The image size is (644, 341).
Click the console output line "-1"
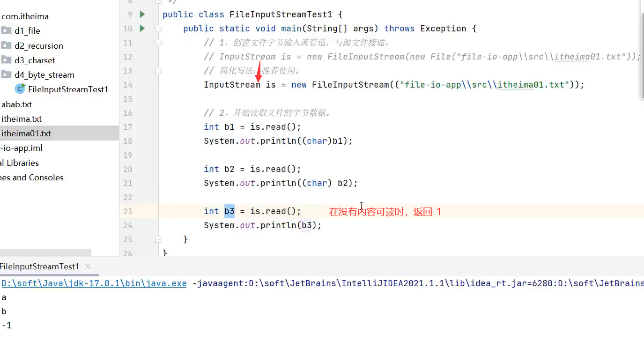(6, 326)
